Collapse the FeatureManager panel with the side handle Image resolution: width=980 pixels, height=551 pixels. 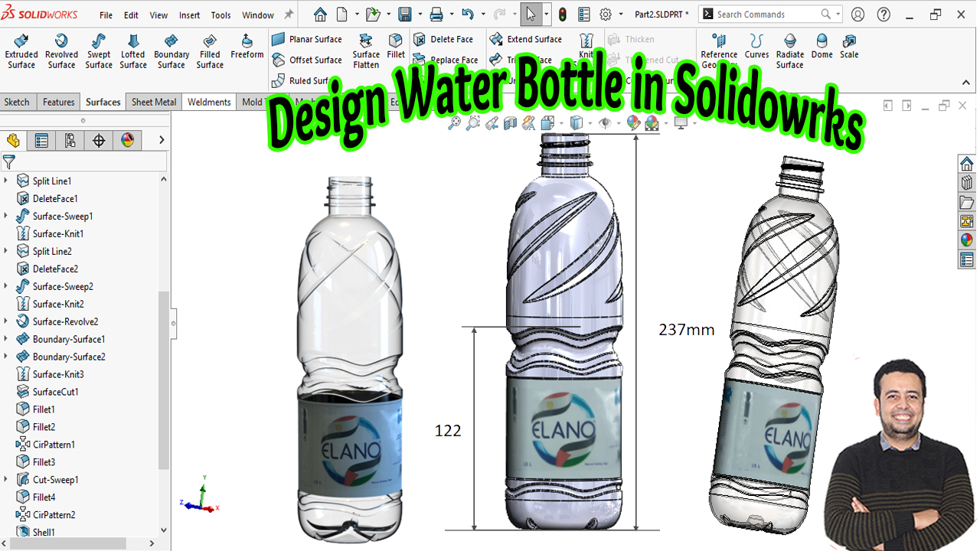coord(173,324)
